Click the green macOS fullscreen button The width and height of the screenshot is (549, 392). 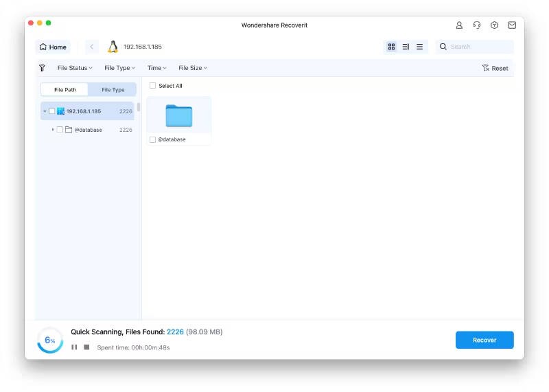[48, 23]
